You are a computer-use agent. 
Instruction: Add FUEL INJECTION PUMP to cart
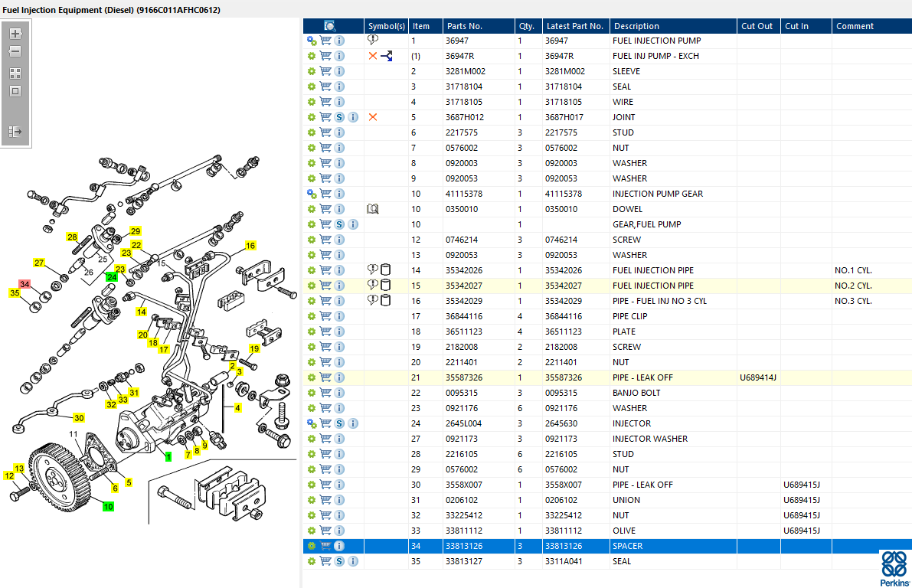tap(325, 41)
